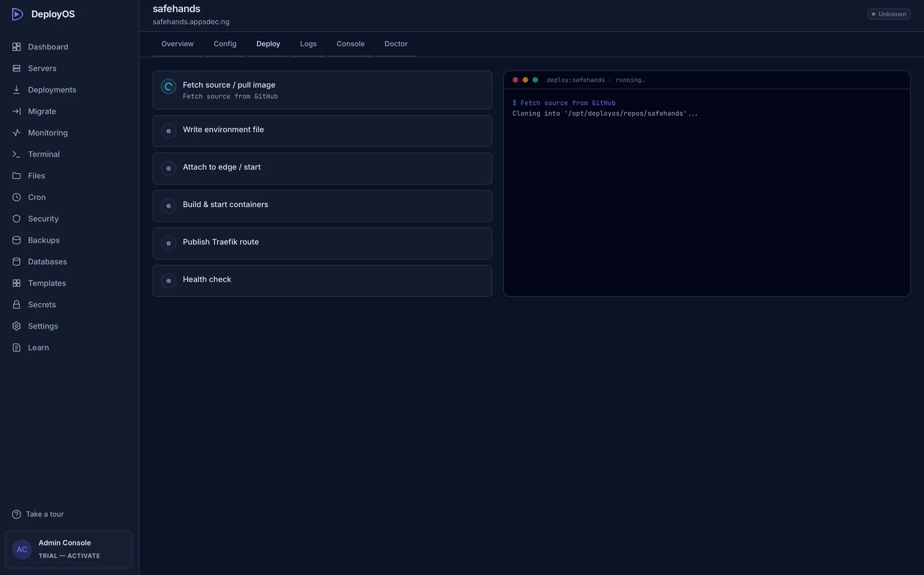924x575 pixels.
Task: Click the yellow dot in terminal header
Action: coord(526,80)
